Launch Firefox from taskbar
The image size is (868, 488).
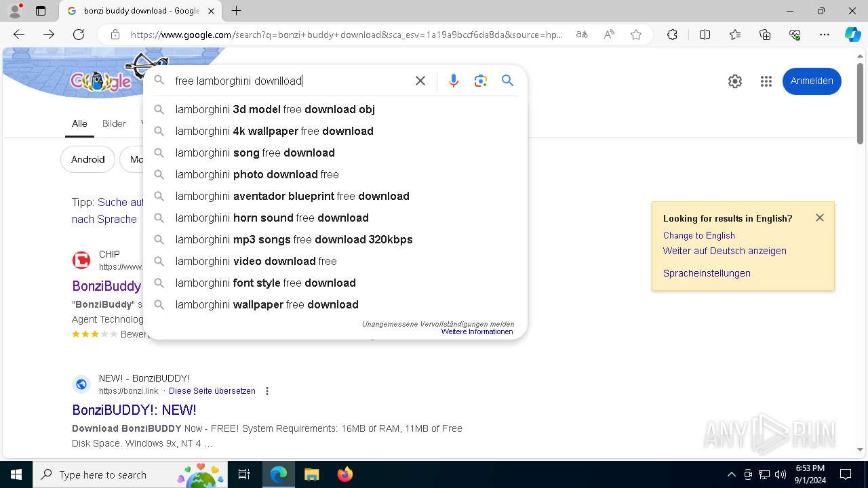[x=345, y=474]
